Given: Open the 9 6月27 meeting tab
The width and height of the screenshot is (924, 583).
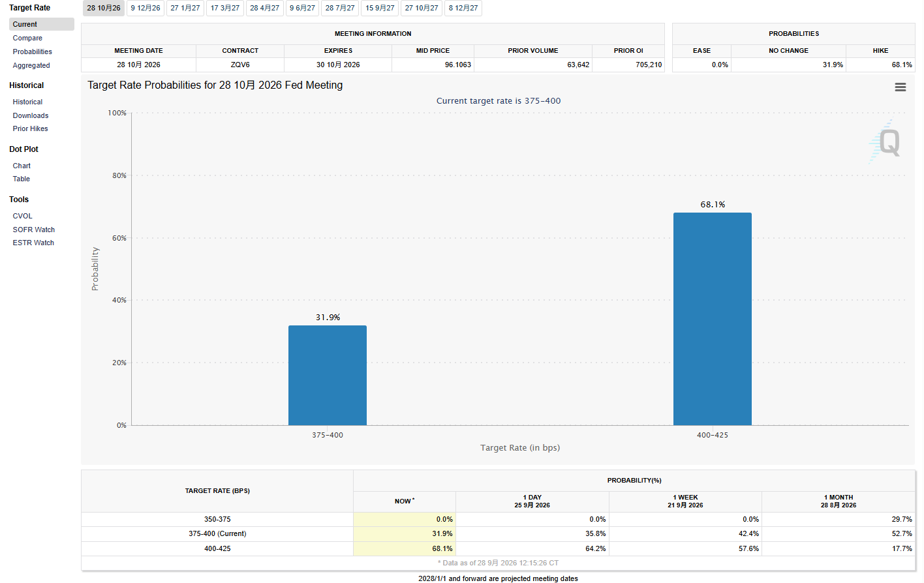Looking at the screenshot, I should pyautogui.click(x=303, y=8).
